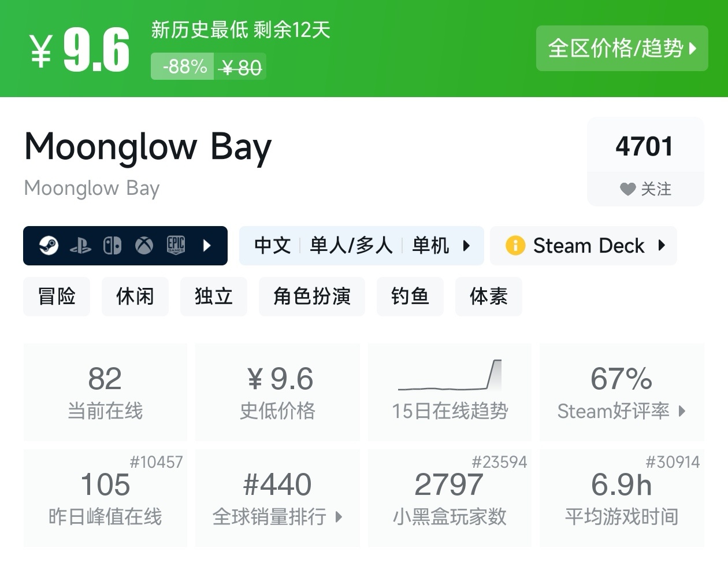View Steam positive review rate details

[622, 392]
